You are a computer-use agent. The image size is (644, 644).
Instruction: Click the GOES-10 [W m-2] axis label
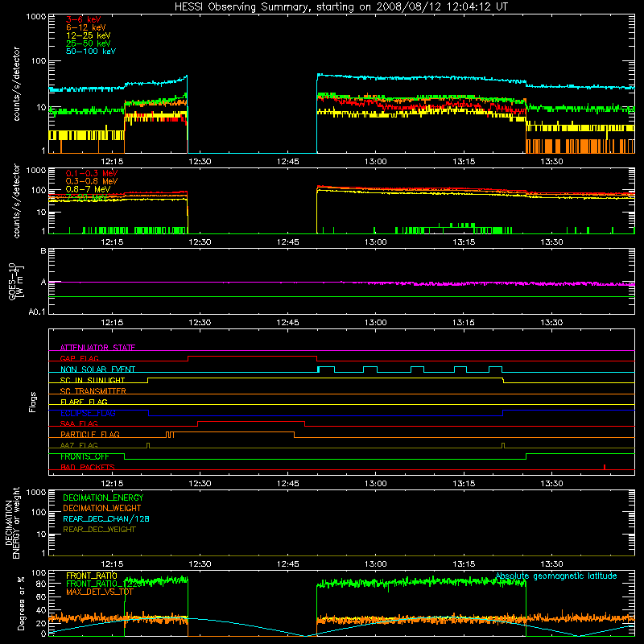tap(16, 282)
